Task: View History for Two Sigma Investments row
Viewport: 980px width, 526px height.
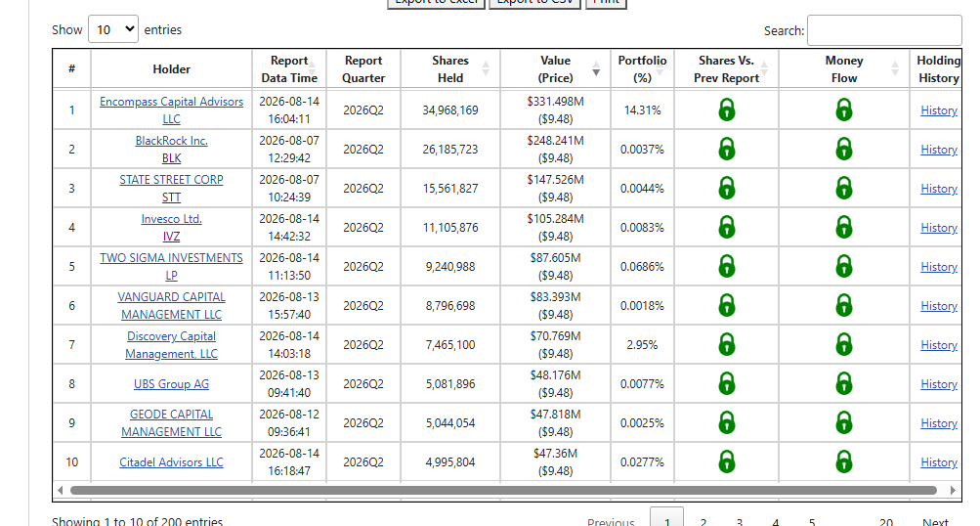Action: click(x=939, y=267)
